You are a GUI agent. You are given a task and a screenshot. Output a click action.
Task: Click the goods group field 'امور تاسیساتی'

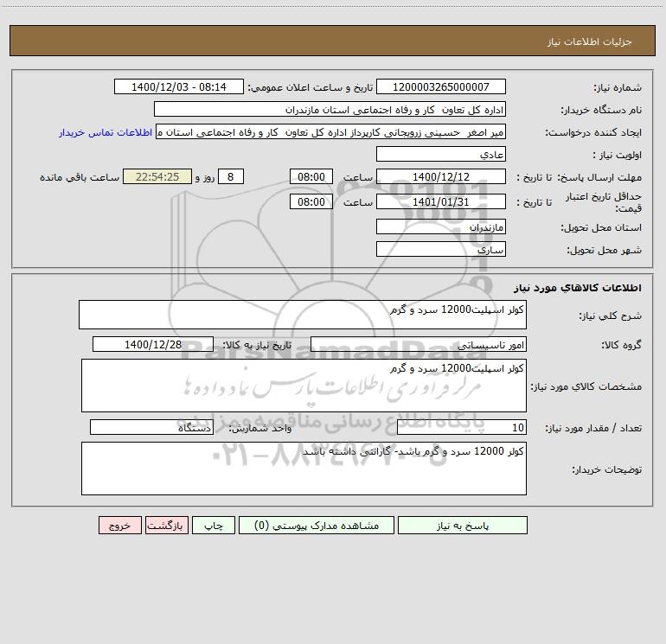pyautogui.click(x=419, y=344)
